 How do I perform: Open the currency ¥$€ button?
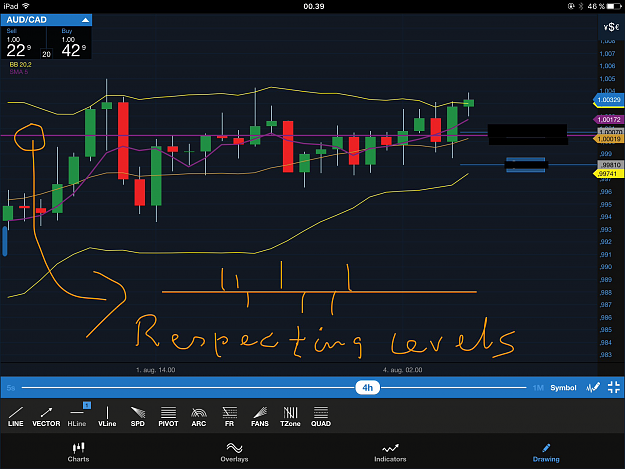611,27
